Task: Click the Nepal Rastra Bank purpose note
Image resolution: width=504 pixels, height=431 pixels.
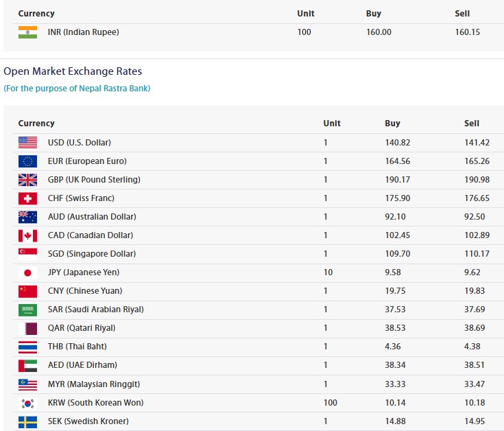Action: (x=77, y=89)
